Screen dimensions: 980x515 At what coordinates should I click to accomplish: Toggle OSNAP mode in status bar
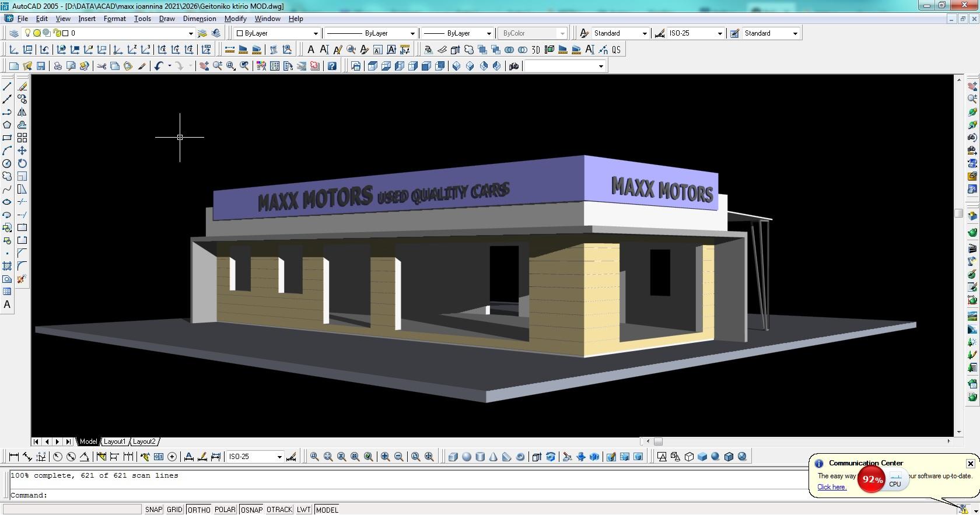point(251,510)
